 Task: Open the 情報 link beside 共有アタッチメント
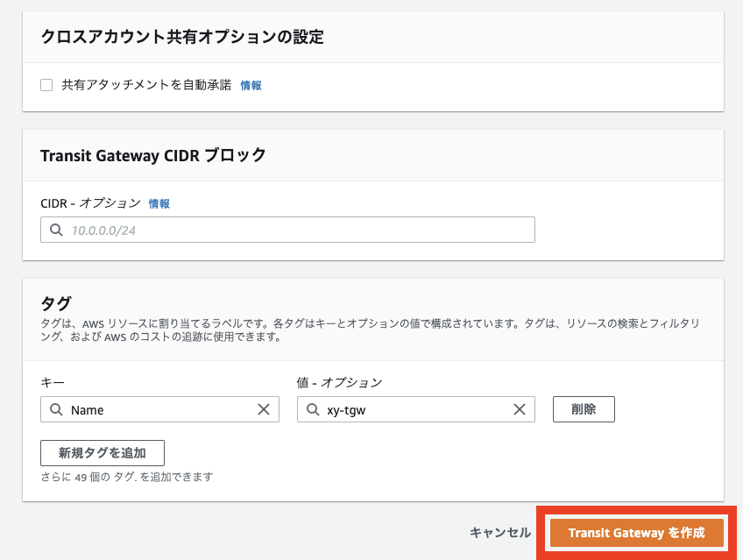pyautogui.click(x=251, y=85)
